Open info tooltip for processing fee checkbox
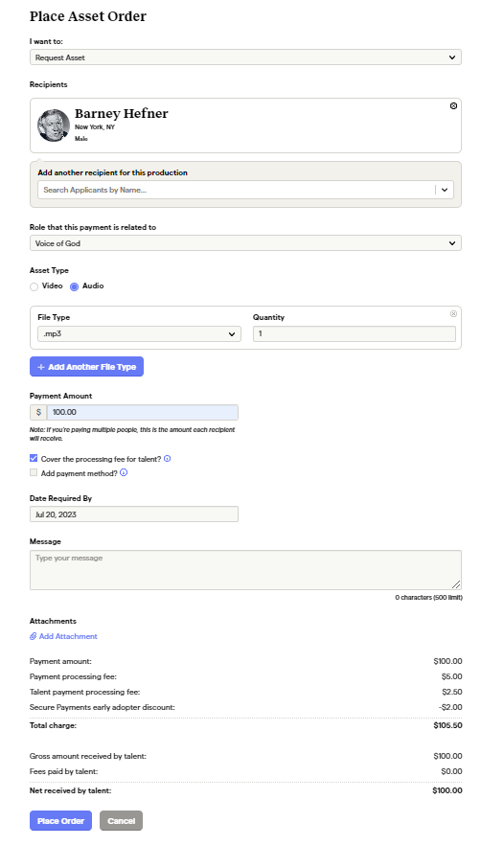Screen dimensions: 504x868 (x=168, y=458)
